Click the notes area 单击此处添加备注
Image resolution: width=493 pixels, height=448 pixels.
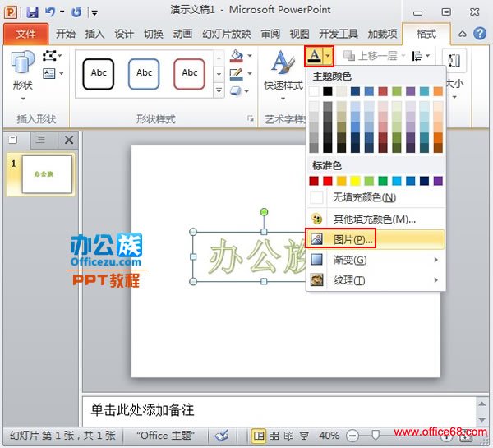[x=279, y=410]
